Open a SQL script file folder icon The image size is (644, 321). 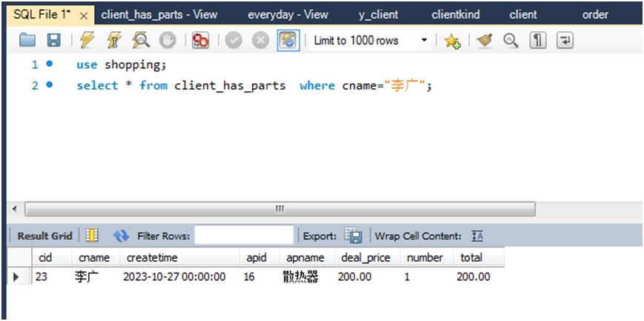point(27,40)
